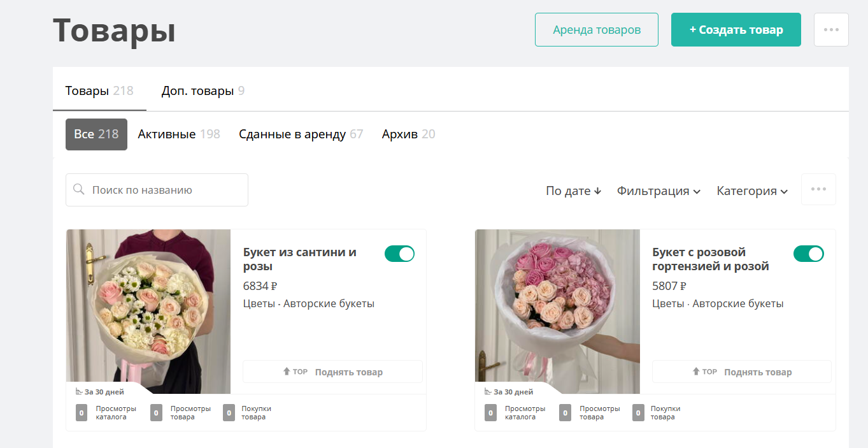Disable the Букет из сантини и розы product
This screenshot has height=448, width=868.
tap(399, 254)
